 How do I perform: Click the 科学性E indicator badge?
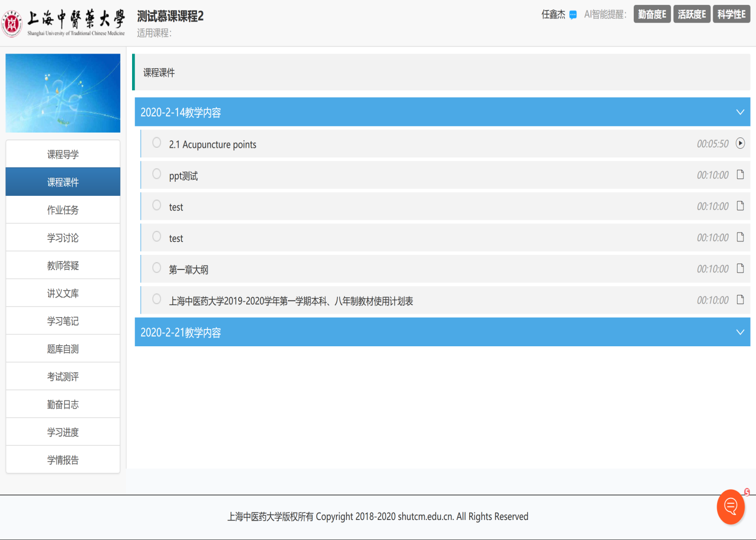(x=731, y=15)
